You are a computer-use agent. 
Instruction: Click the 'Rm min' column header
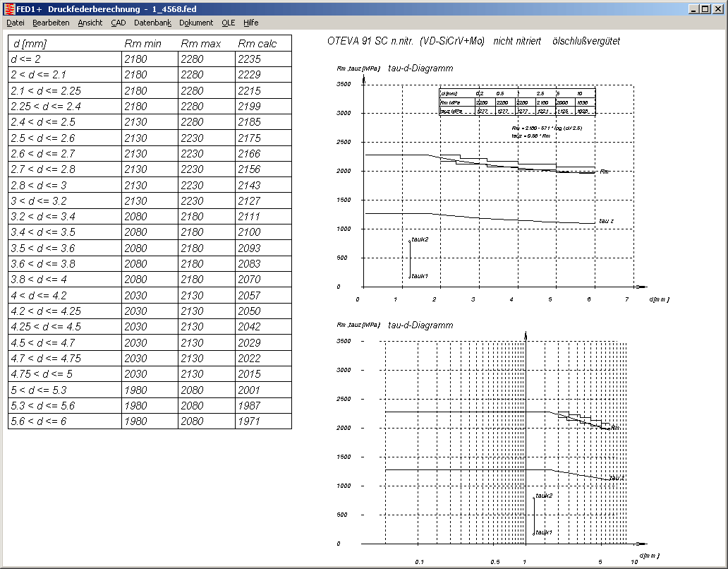click(143, 44)
